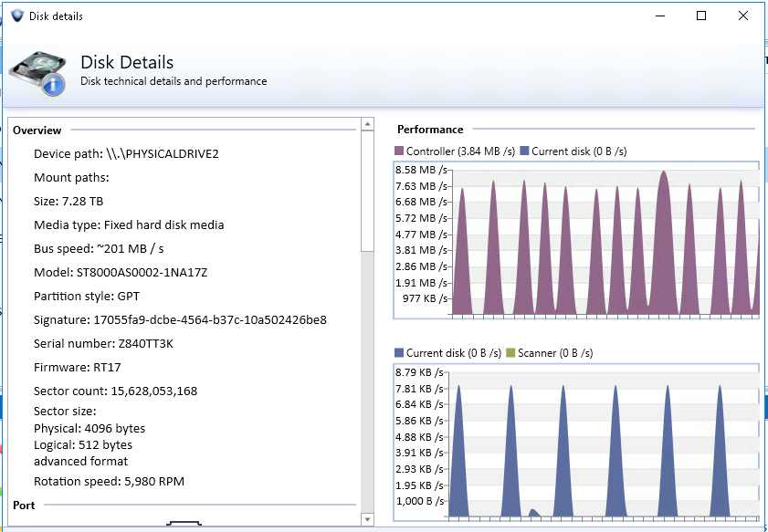Screen dimensions: 768x532
Task: Select 'Serial number: Z840TT3K' line
Action: [103, 344]
